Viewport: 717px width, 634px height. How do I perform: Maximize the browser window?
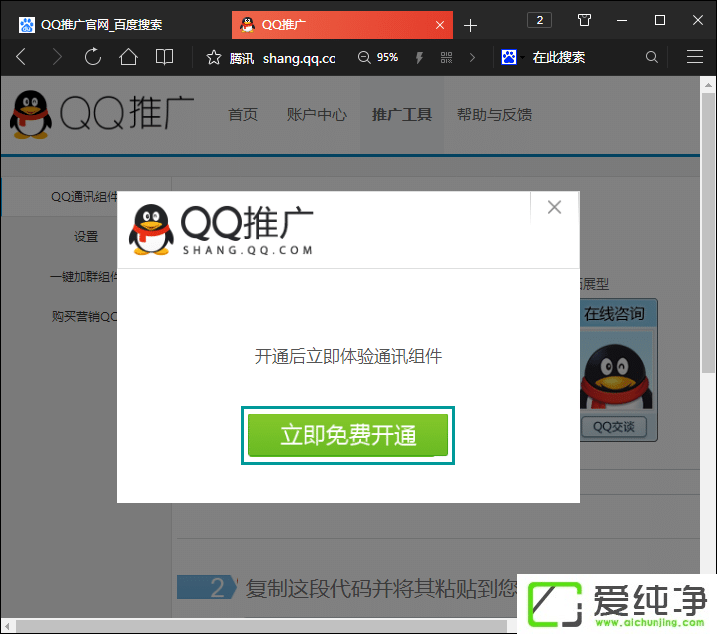click(660, 20)
